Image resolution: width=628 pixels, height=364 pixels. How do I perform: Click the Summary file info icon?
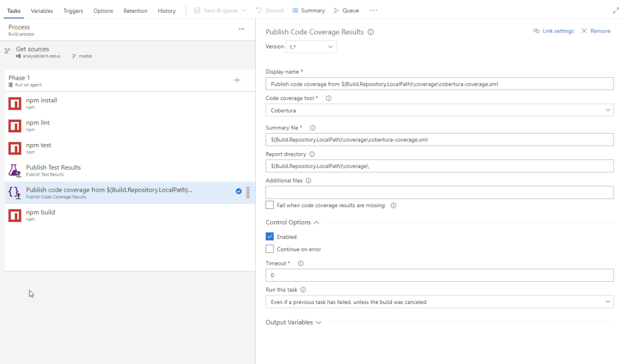313,128
